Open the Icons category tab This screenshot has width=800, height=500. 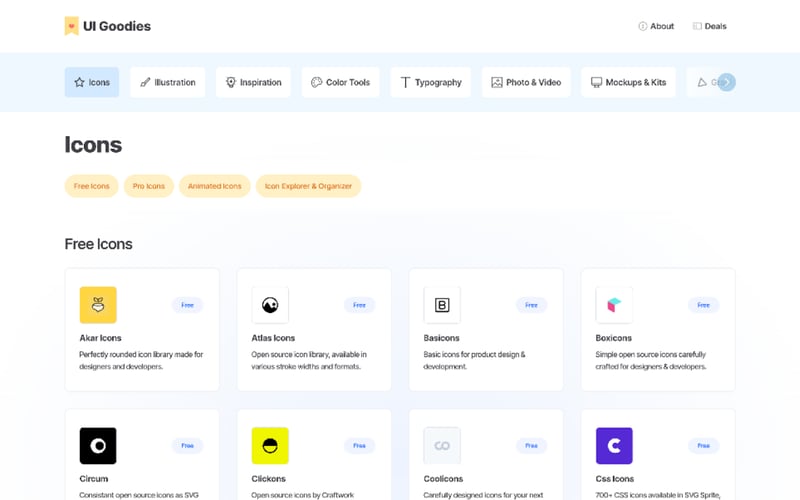point(92,82)
